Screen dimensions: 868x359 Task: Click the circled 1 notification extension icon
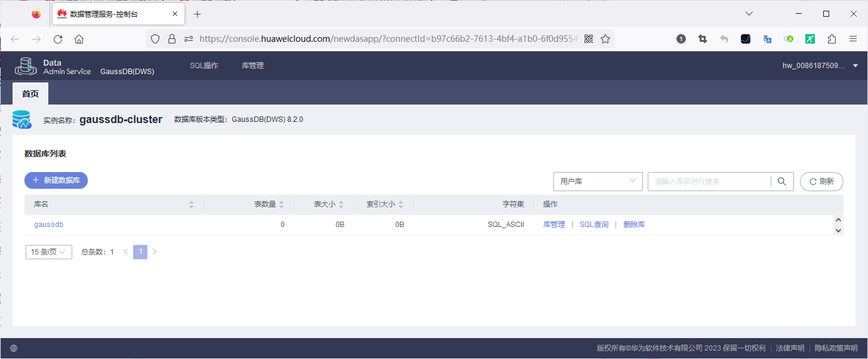[x=681, y=39]
